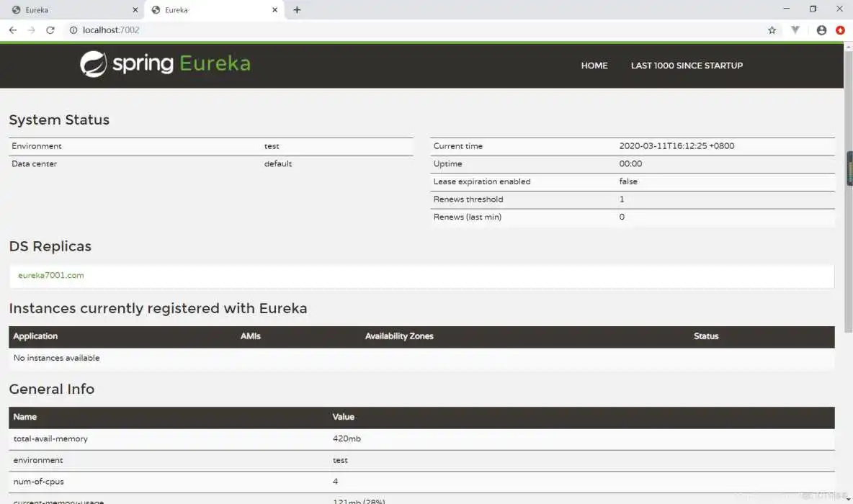
Task: Click the Application column header
Action: 35,336
